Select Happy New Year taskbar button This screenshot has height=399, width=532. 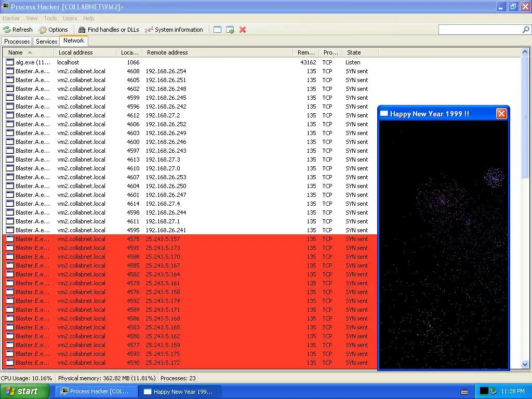pos(179,392)
